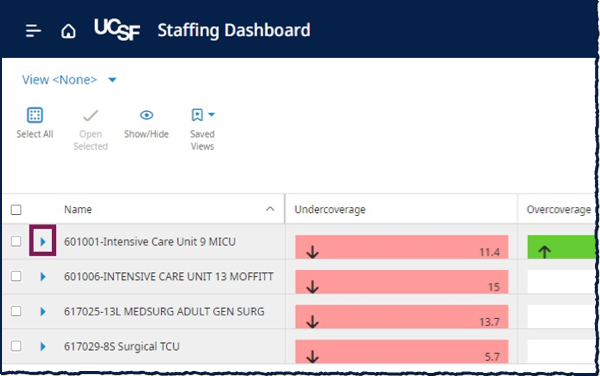Tick the 617029-8S Surgical TCU checkbox
This screenshot has height=376, width=600.
click(16, 346)
